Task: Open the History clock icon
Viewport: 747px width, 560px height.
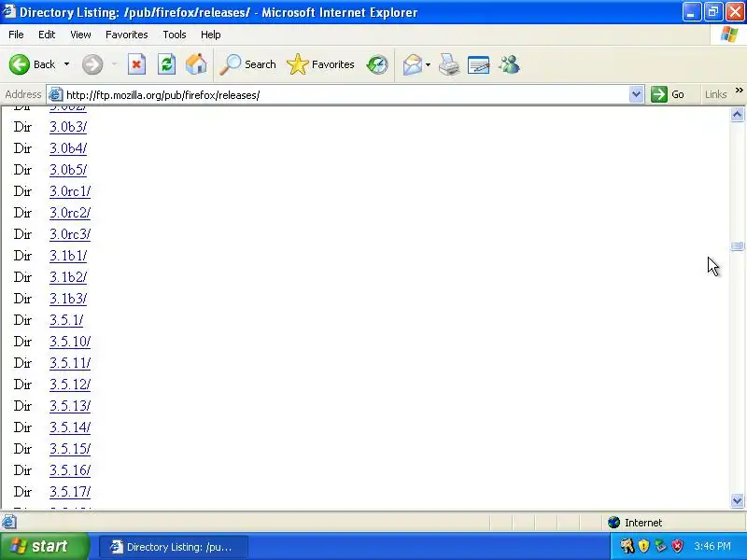Action: [x=377, y=64]
